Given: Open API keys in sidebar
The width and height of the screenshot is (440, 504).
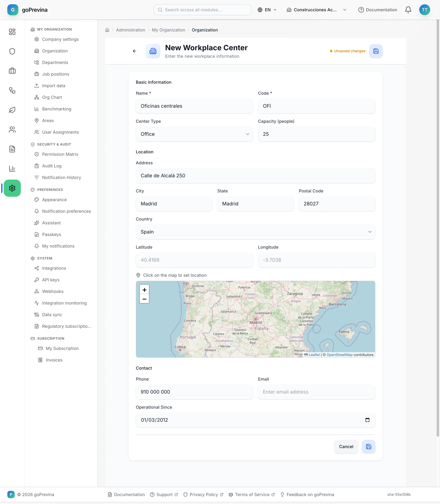Looking at the screenshot, I should (51, 280).
